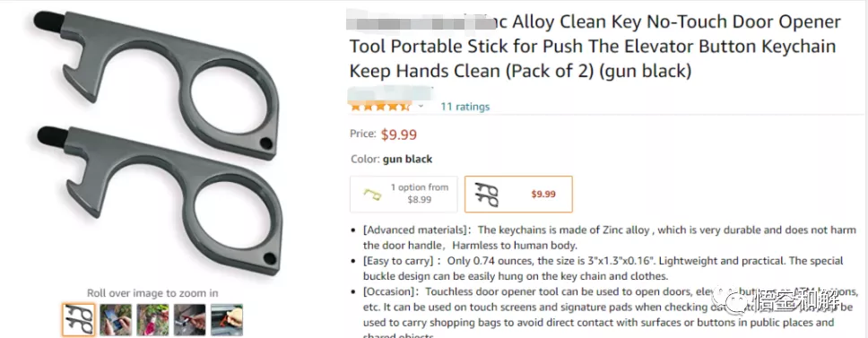The width and height of the screenshot is (868, 338).
Task: Click 'Roll over image to zoom in' text
Action: pos(152,293)
